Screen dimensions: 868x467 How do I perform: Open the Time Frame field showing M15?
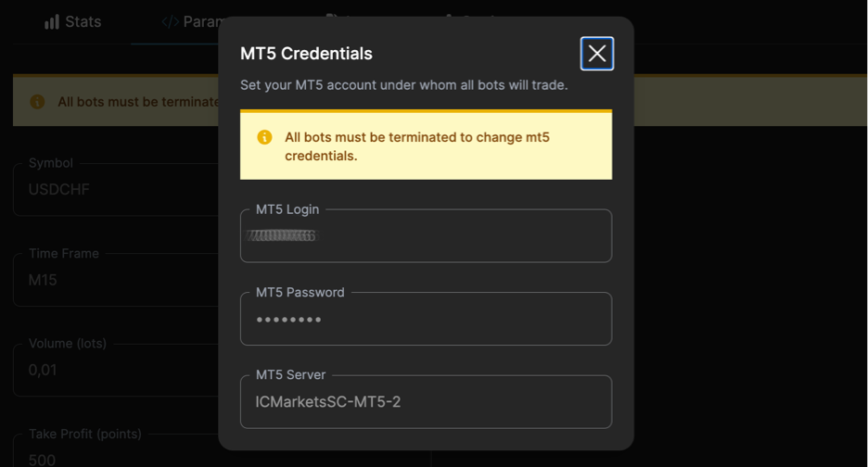click(116, 280)
